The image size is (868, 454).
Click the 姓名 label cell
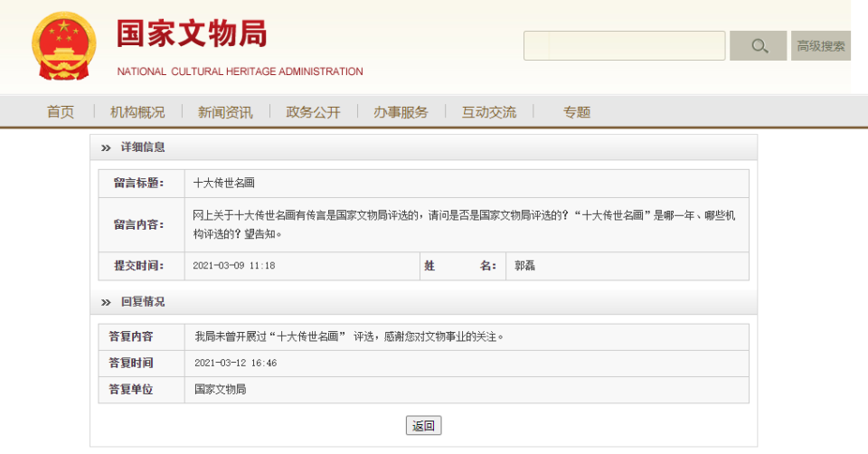click(463, 266)
